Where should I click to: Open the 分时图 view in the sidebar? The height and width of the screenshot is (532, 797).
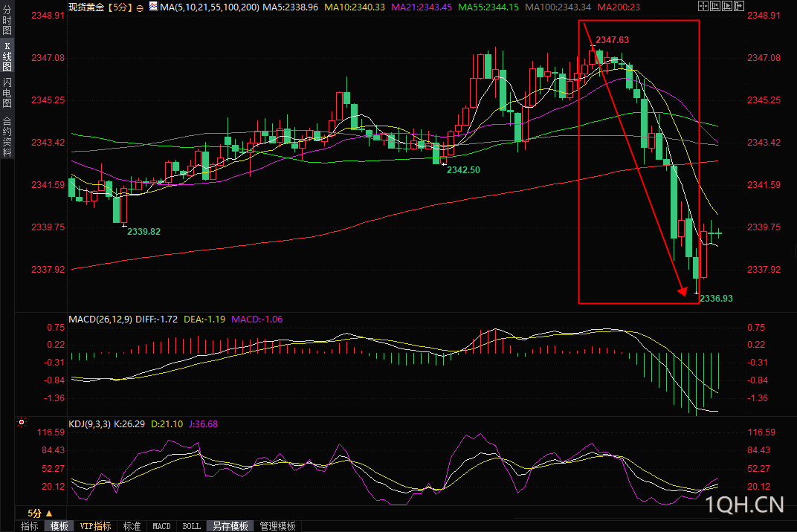tap(7, 19)
